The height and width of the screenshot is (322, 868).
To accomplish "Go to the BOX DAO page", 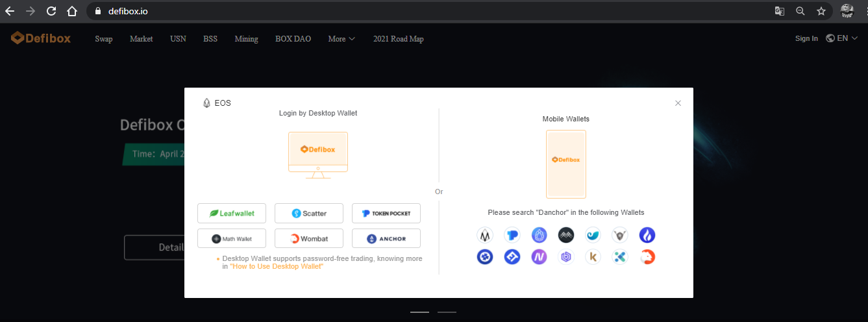I will click(x=293, y=39).
